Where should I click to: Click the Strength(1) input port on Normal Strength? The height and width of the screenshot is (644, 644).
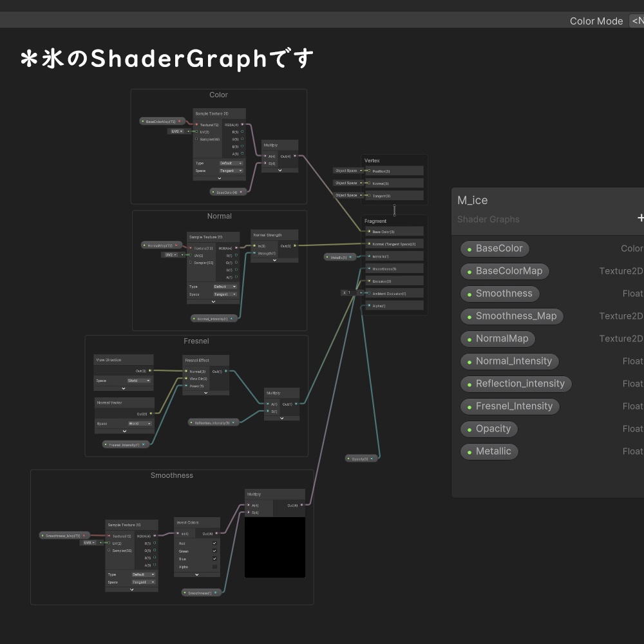click(254, 253)
